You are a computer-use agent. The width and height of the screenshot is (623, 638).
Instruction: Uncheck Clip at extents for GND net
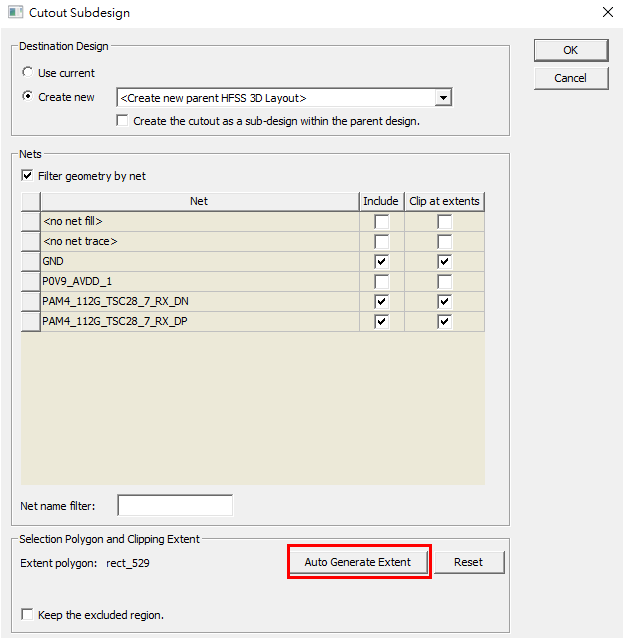point(444,262)
